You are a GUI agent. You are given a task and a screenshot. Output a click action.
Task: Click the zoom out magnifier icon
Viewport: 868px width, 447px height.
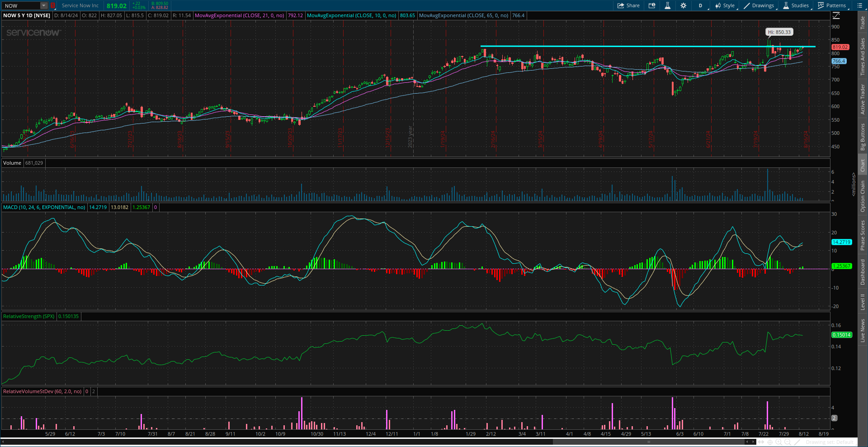[788, 442]
